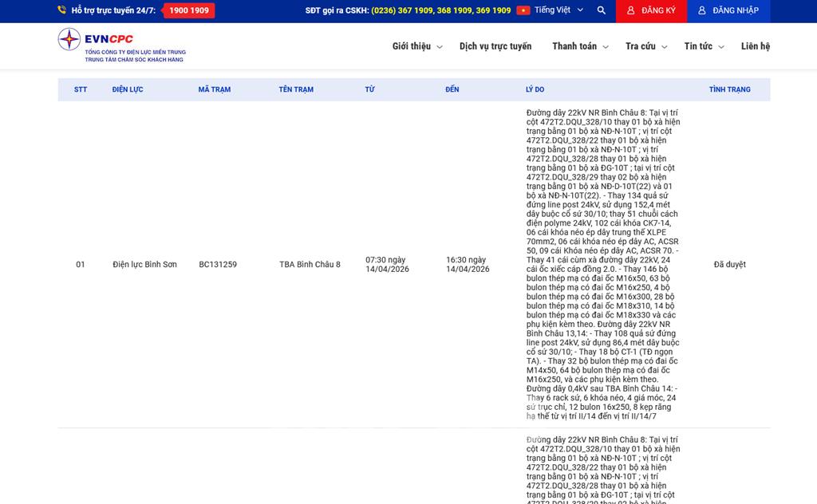This screenshot has width=817, height=504.
Task: Go to Dịch vụ trực tuyến
Action: [x=495, y=46]
